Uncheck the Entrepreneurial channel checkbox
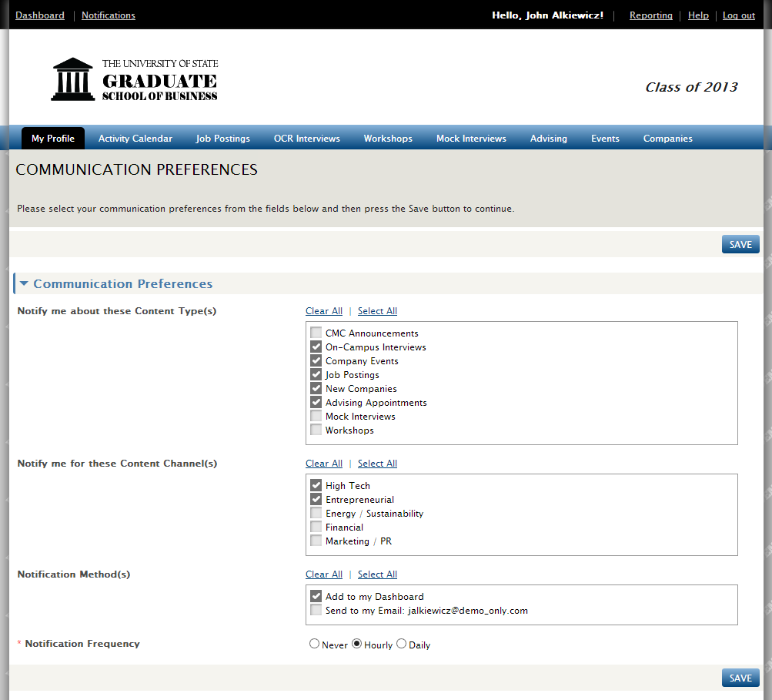772x700 pixels. click(x=316, y=499)
